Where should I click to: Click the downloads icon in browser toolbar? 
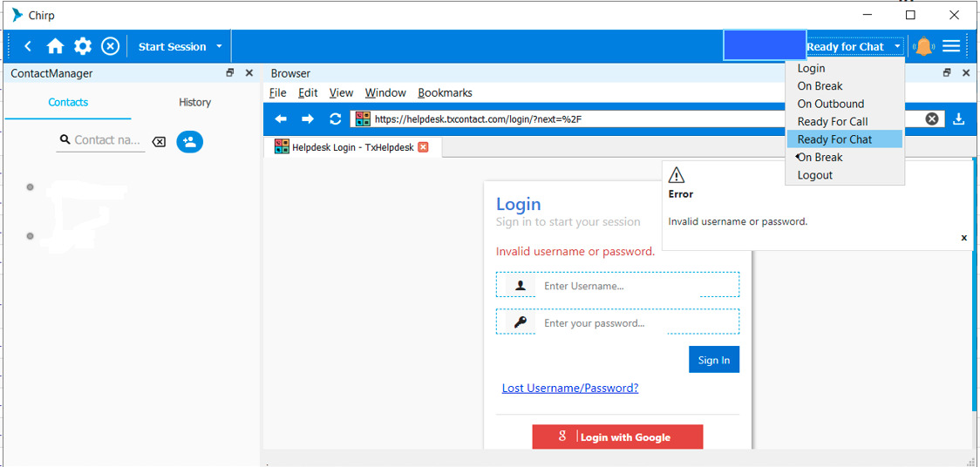click(x=959, y=118)
